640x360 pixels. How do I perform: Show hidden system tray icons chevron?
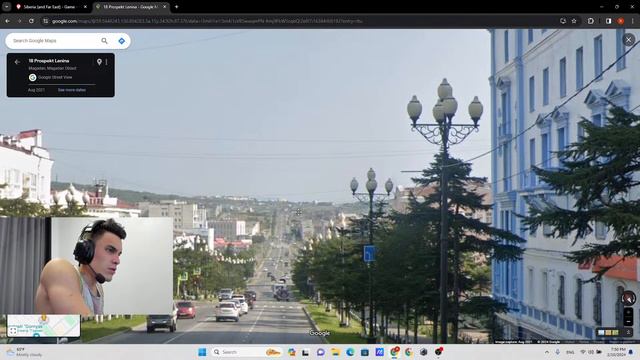[x=547, y=352]
